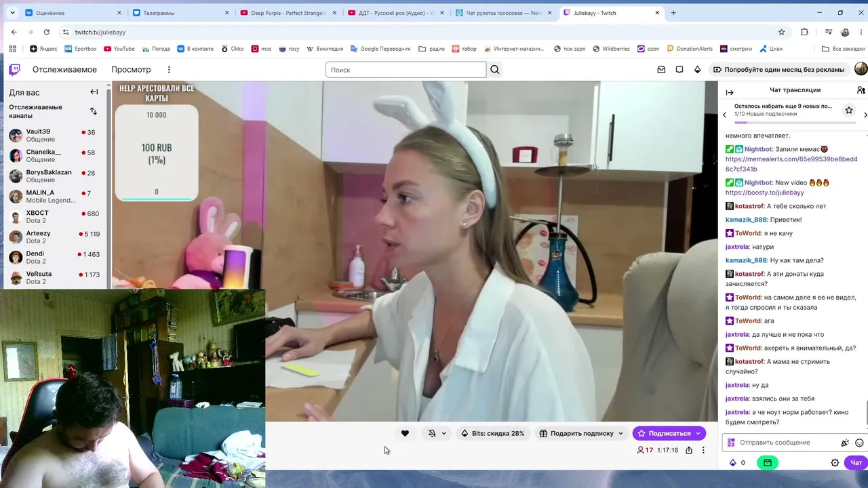Send message with the Чат button
Image resolution: width=868 pixels, height=488 pixels.
[x=856, y=463]
